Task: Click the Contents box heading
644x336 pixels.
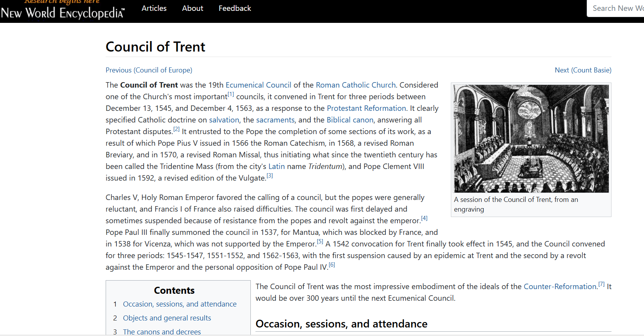Action: pyautogui.click(x=174, y=291)
